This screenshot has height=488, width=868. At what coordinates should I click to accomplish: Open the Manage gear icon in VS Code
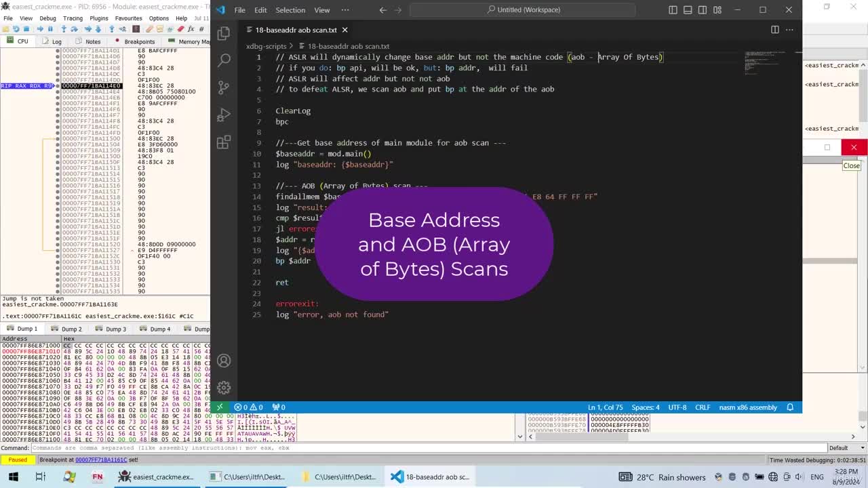(224, 388)
